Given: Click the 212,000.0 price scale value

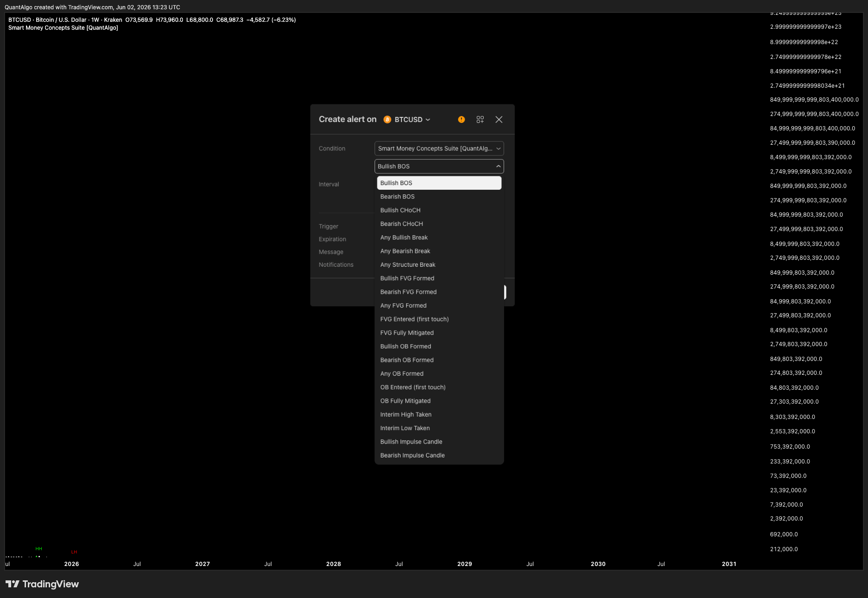Looking at the screenshot, I should click(784, 549).
